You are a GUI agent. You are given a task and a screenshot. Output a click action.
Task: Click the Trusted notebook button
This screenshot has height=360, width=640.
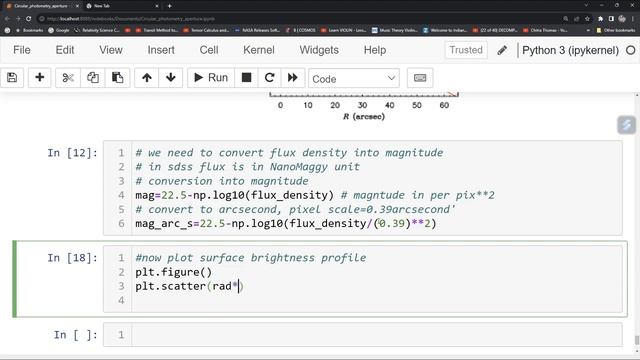click(x=466, y=50)
